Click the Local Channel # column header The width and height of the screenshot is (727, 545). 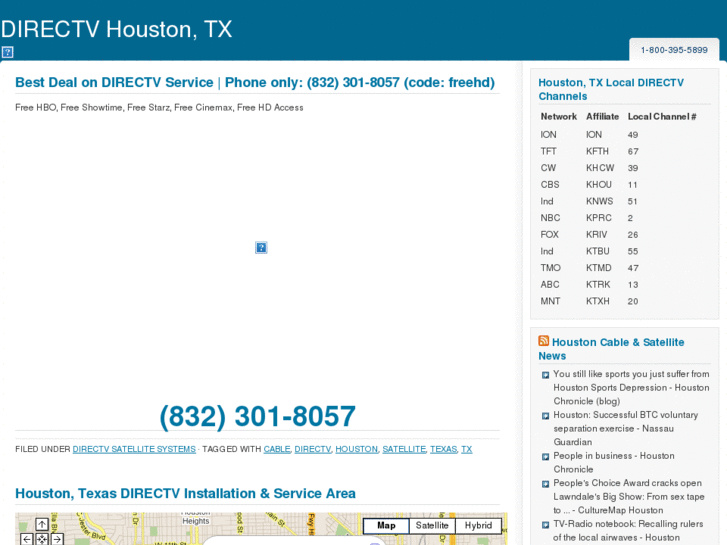662,116
